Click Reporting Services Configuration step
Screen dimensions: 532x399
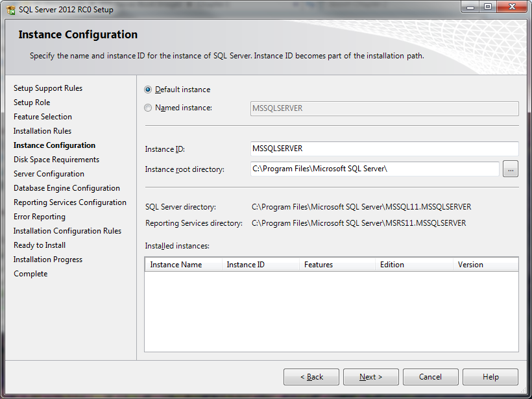point(70,202)
